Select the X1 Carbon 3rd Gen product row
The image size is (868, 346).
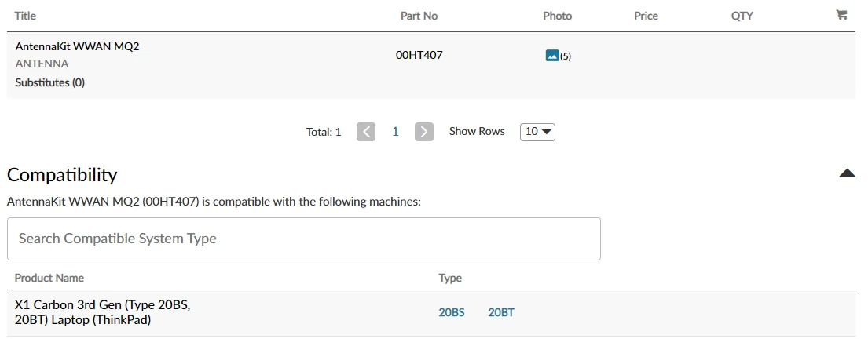(x=102, y=312)
